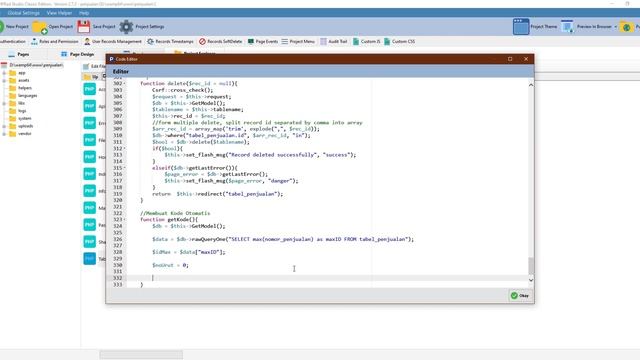Open Records SoftDelete settings
Screen dimensions: 640x360
pyautogui.click(x=220, y=42)
